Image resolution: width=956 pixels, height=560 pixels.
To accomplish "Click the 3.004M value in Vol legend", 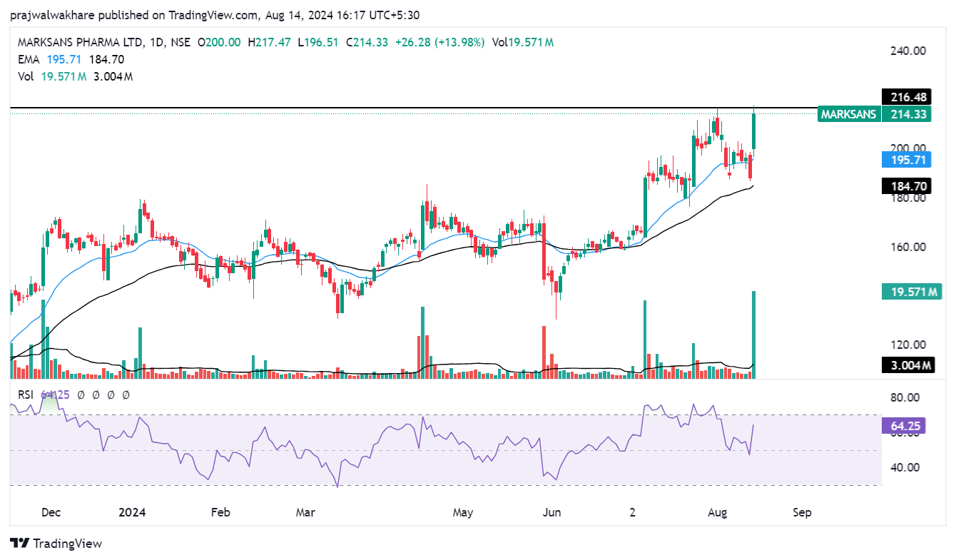I will click(113, 76).
